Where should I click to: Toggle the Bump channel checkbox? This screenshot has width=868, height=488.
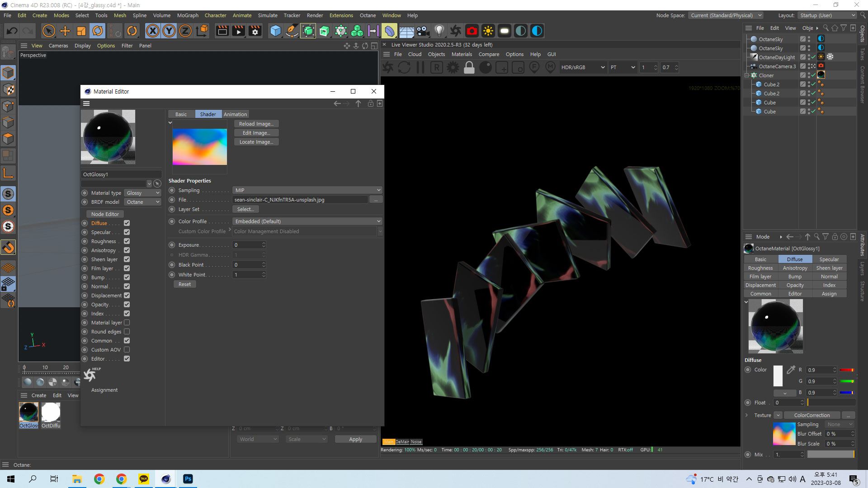pos(127,277)
